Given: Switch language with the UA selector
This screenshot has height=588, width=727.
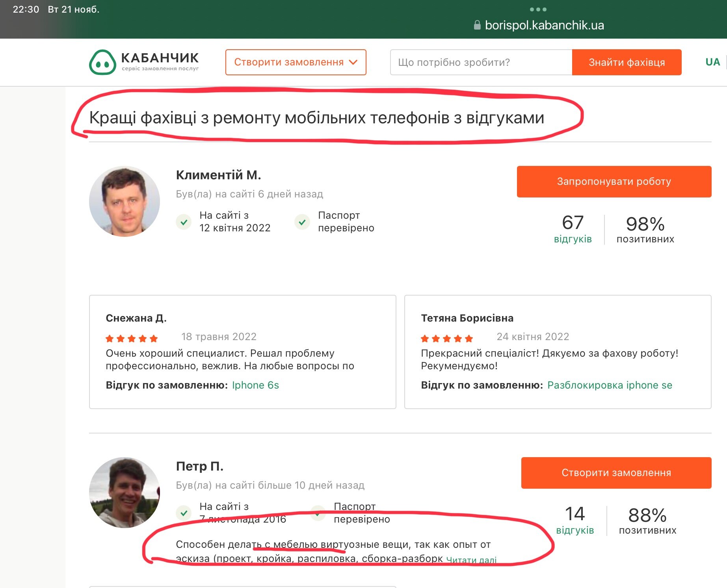Looking at the screenshot, I should point(712,62).
